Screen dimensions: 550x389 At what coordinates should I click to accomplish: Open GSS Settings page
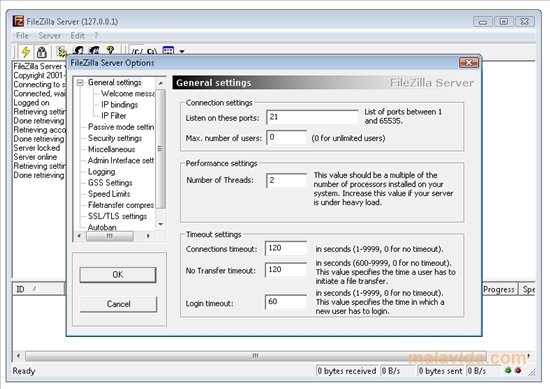pyautogui.click(x=110, y=183)
